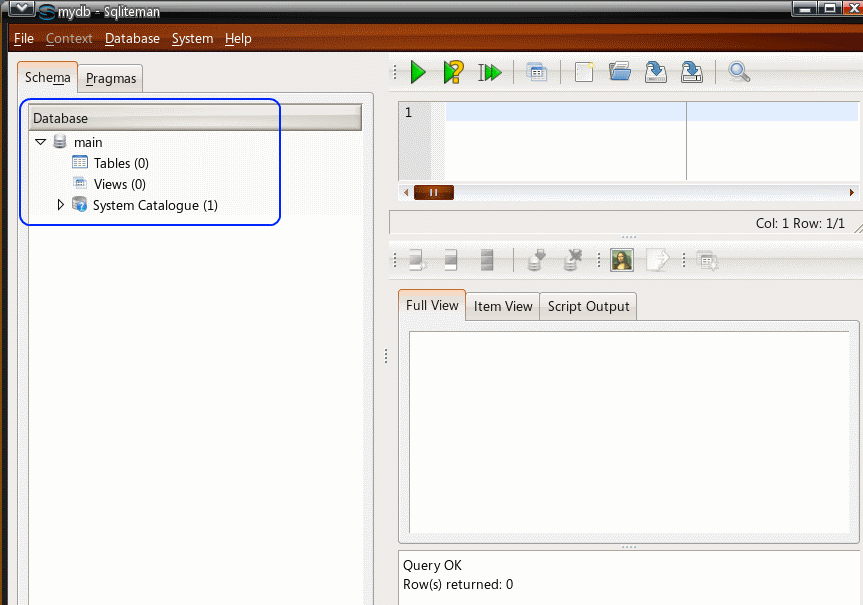Expand the System Catalogue node
Screen dimensions: 863x605
click(x=61, y=205)
